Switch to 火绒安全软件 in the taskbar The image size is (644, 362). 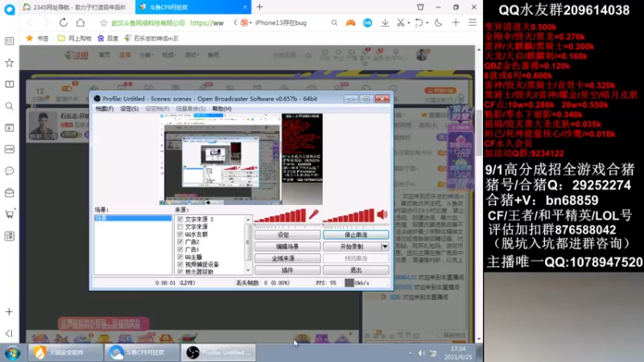pyautogui.click(x=65, y=352)
